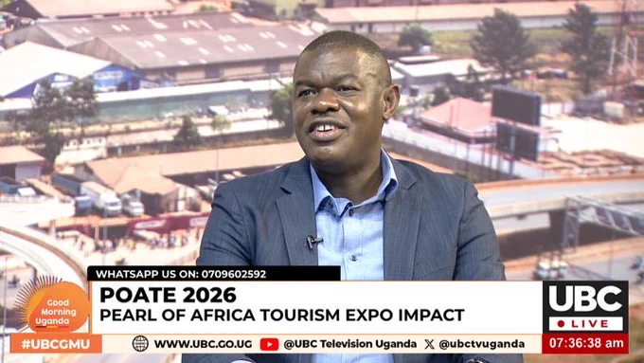644x363 pixels.
Task: Click the X logo beside @ubctvuganda
Action: 429,344
